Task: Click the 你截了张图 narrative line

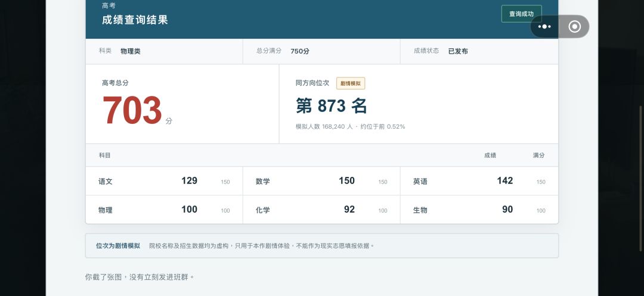Action: click(x=139, y=277)
